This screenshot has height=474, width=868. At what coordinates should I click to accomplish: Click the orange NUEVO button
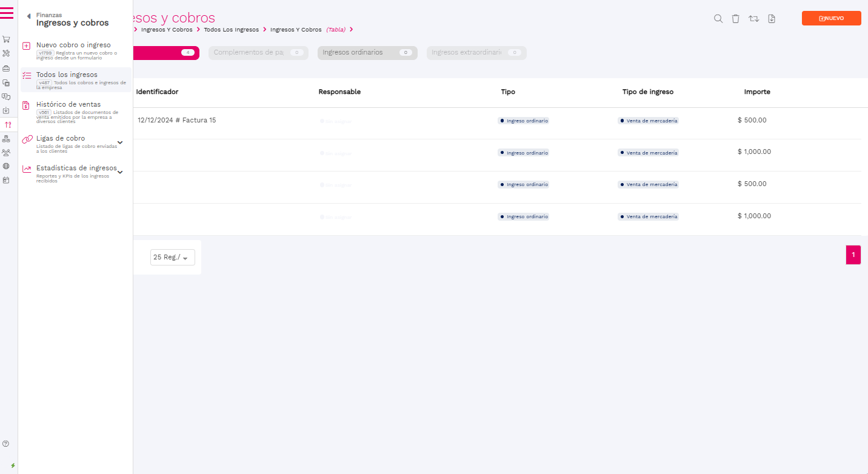[x=831, y=18]
